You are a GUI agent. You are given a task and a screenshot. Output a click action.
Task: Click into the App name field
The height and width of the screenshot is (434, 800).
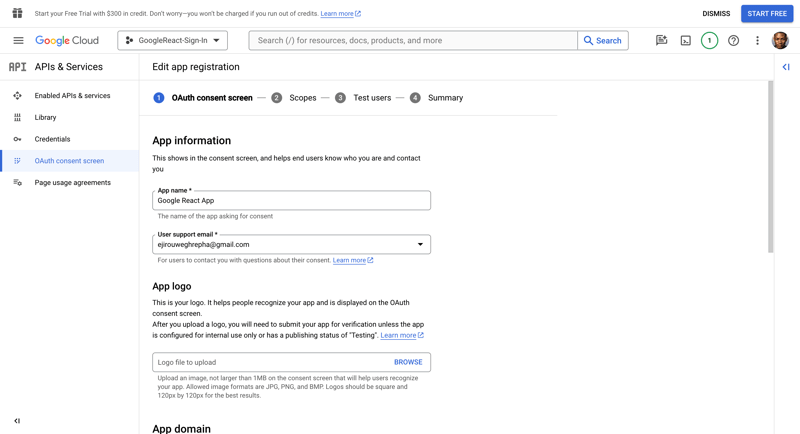291,200
